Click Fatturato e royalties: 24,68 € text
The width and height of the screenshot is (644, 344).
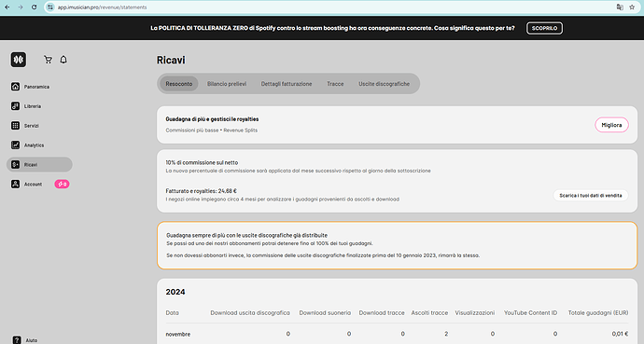[x=202, y=191]
